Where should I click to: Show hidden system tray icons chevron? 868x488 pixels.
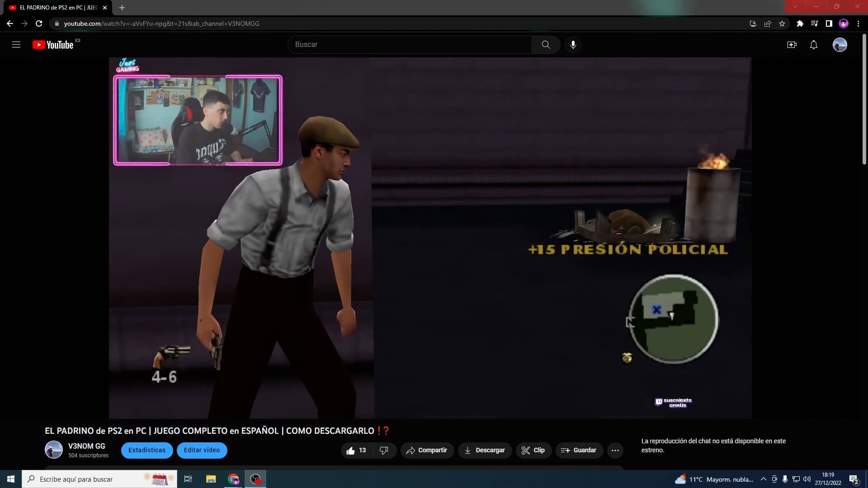pos(763,479)
